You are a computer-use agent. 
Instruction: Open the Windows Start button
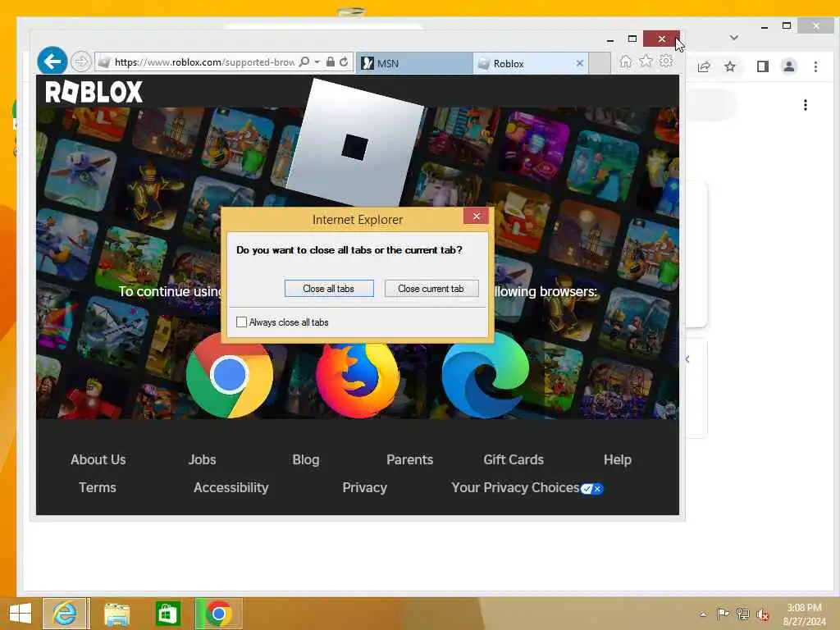(21, 614)
